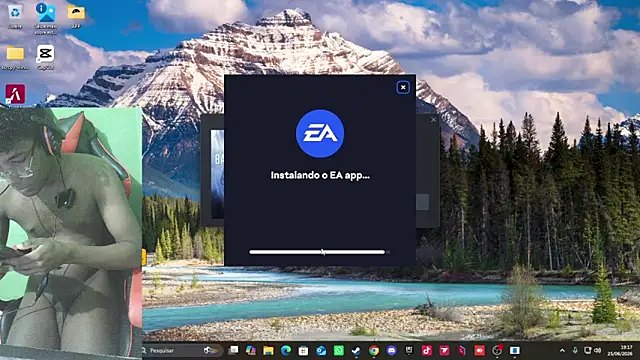Open File Explorer from the taskbar
Viewport: 640px width, 360px height.
pos(268,350)
